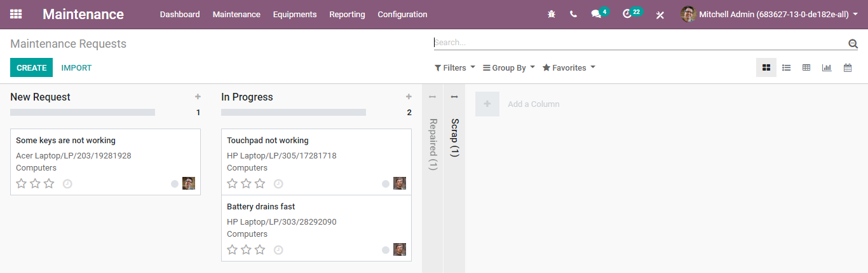Set first star on Battery drains fast card
Screen dimensions: 868x273
tap(233, 249)
